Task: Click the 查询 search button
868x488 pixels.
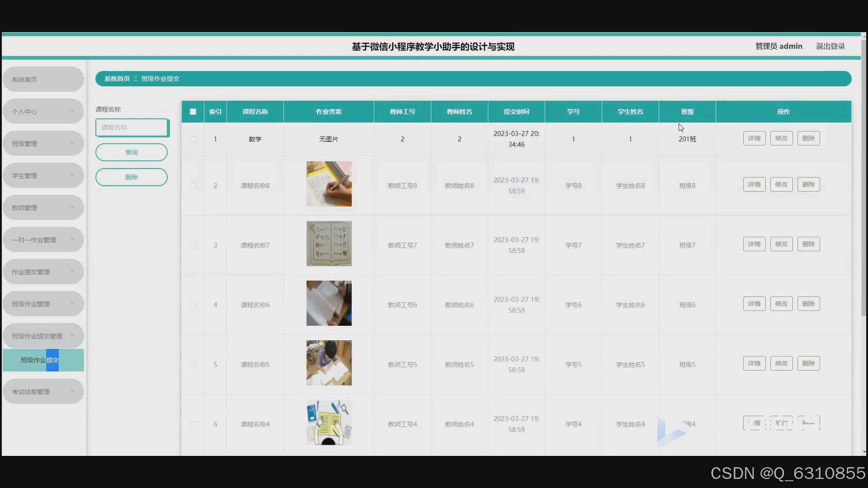Action: click(131, 152)
